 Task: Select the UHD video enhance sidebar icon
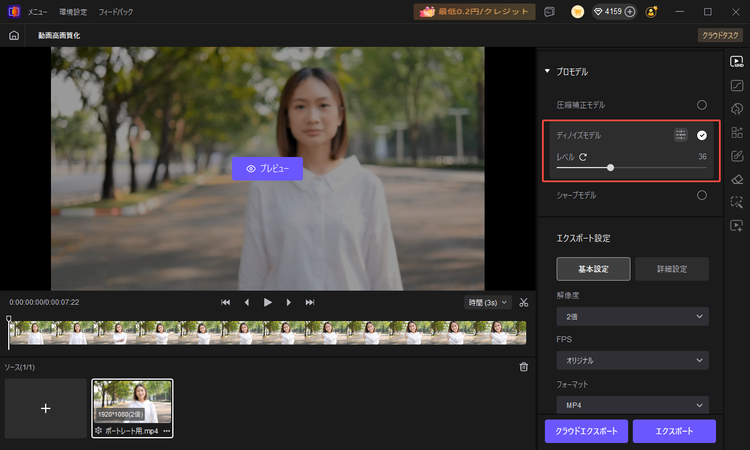point(737,62)
